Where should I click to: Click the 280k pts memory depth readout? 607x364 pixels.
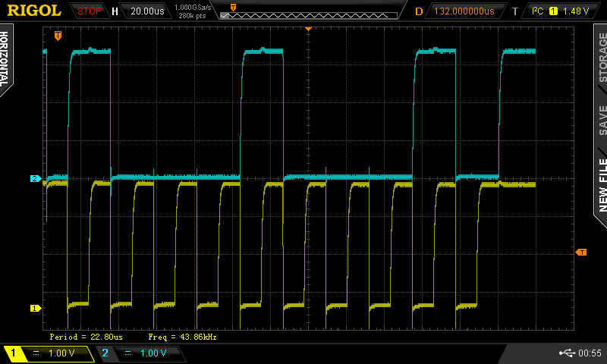point(192,16)
